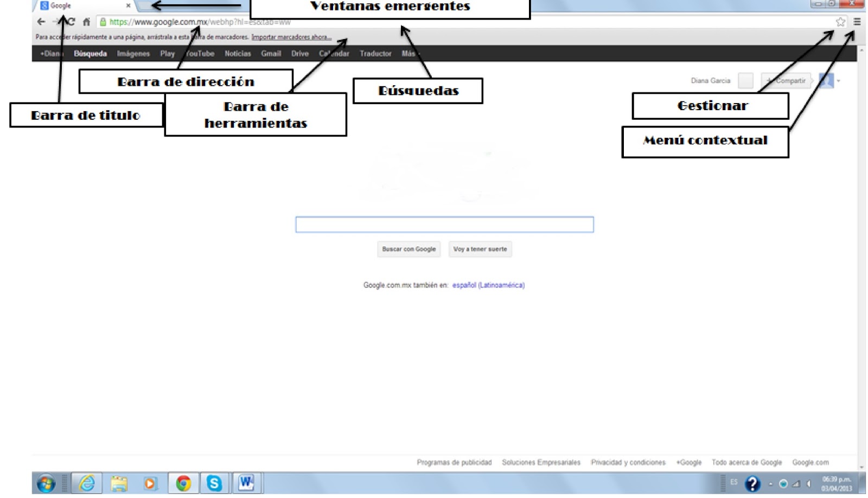The image size is (868, 498).
Task: Open Traductor in the Google bar
Action: pos(375,54)
